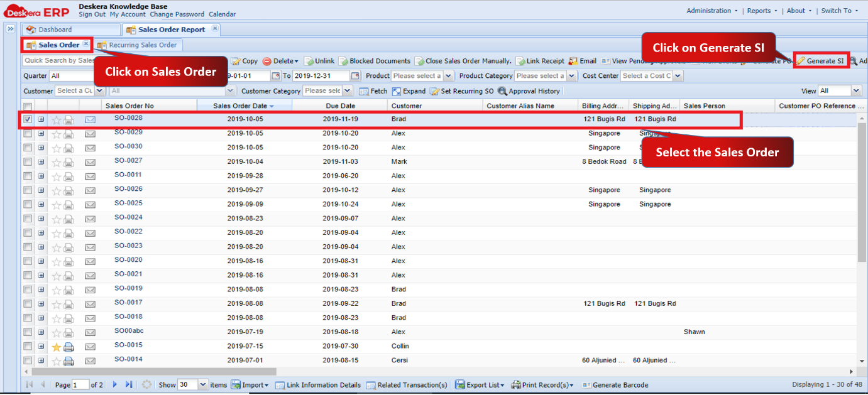Click the print icon beside SO-0015

(68, 346)
